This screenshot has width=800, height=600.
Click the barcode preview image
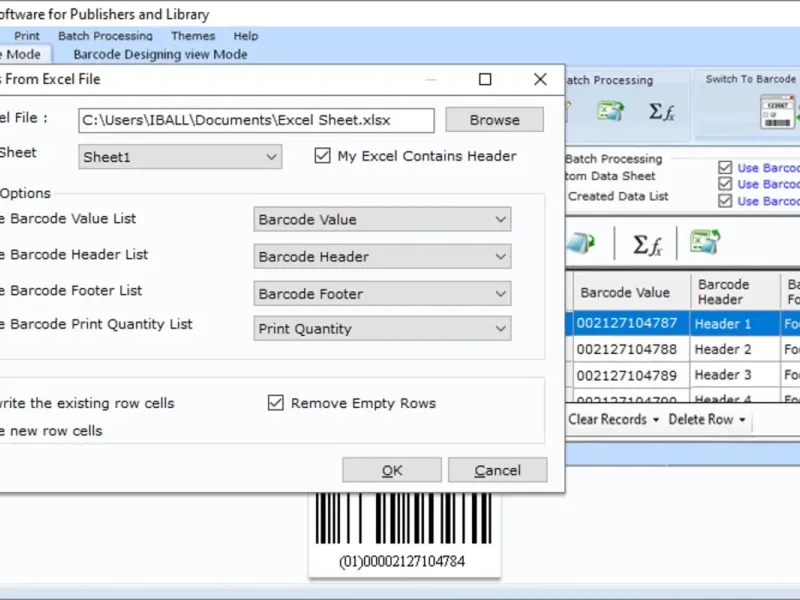coord(404,519)
